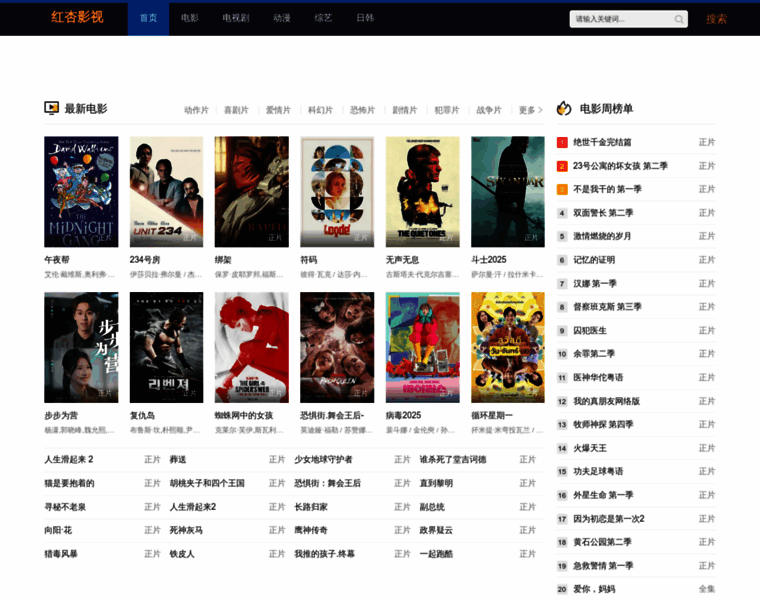Open the 符码 Leqde poster
Viewport: 760px width, 600px height.
(x=337, y=192)
